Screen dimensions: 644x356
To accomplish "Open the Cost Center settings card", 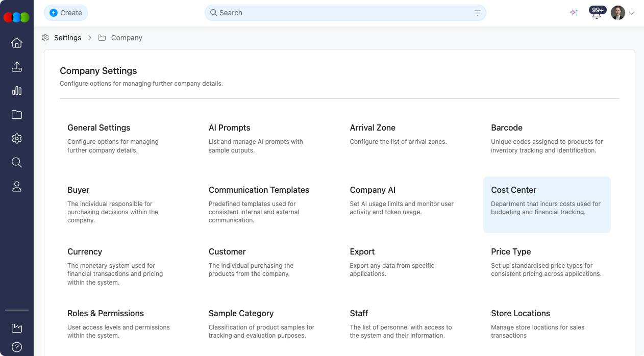I will coord(547,205).
